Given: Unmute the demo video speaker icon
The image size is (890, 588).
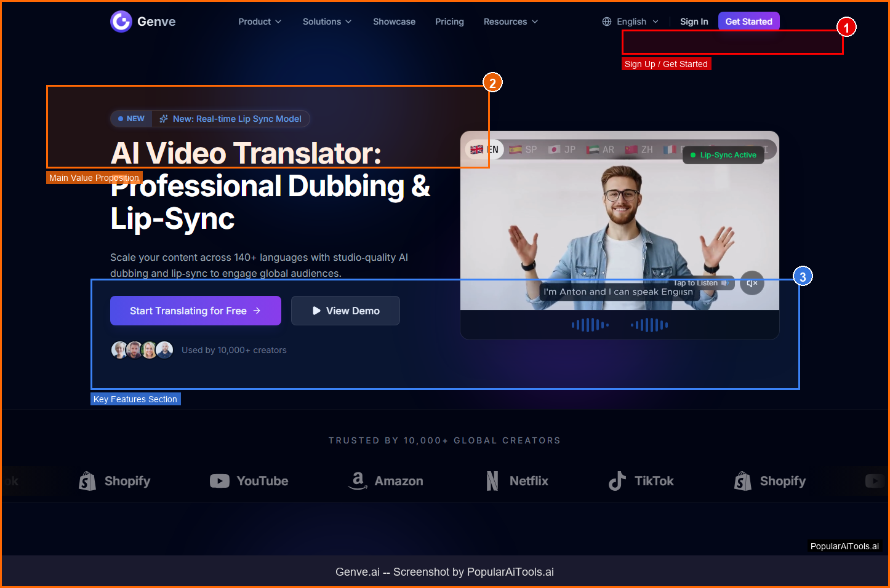Looking at the screenshot, I should coord(752,283).
